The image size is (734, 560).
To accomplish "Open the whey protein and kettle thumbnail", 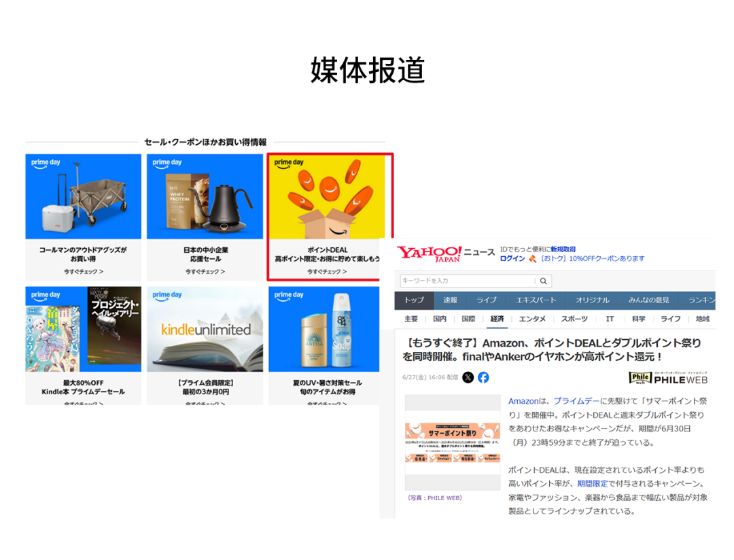I will pyautogui.click(x=205, y=196).
